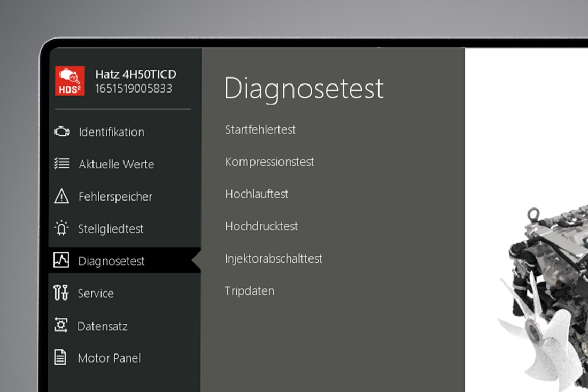Click the warning triangle Fehlerspeicher icon
This screenshot has height=392, width=588.
click(x=61, y=196)
